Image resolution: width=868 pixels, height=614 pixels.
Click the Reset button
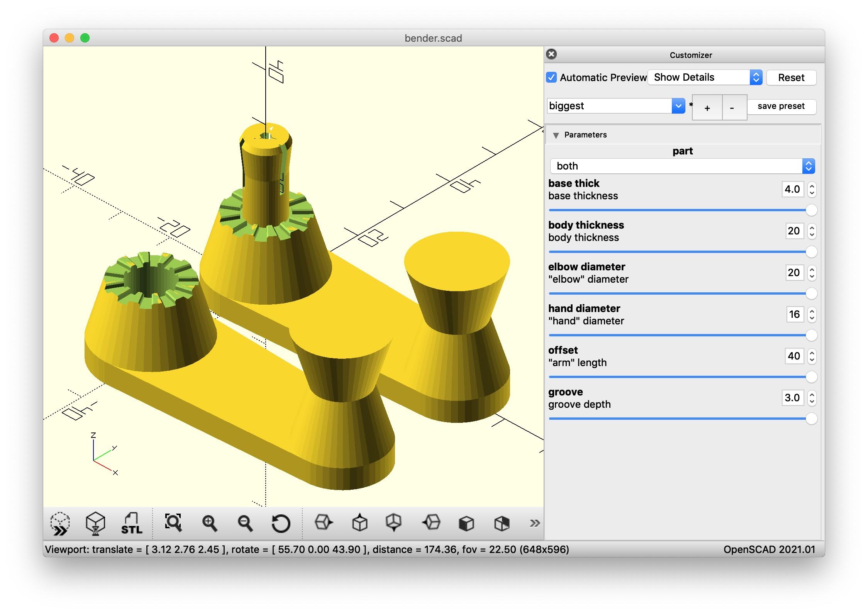791,78
